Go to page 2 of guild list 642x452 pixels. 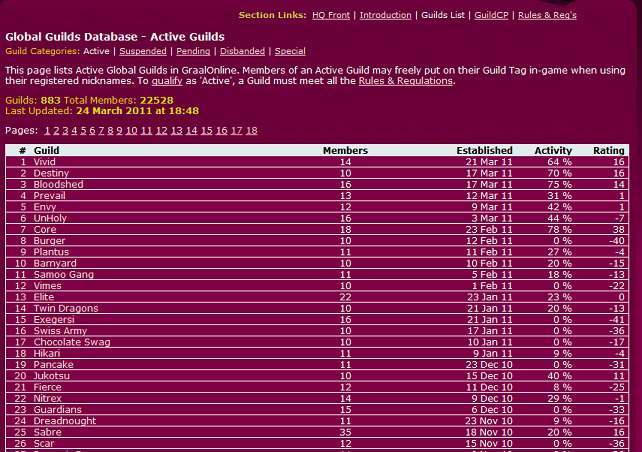(x=56, y=130)
